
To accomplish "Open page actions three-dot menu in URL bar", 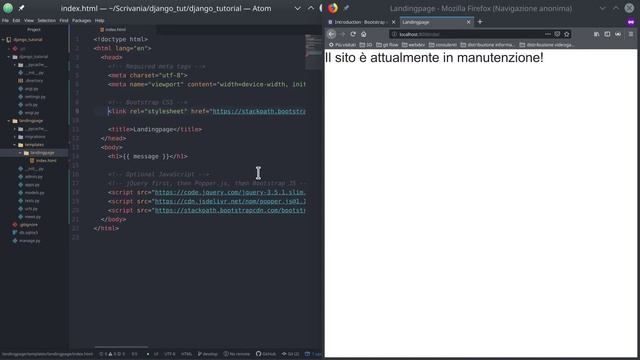I will coord(548,34).
